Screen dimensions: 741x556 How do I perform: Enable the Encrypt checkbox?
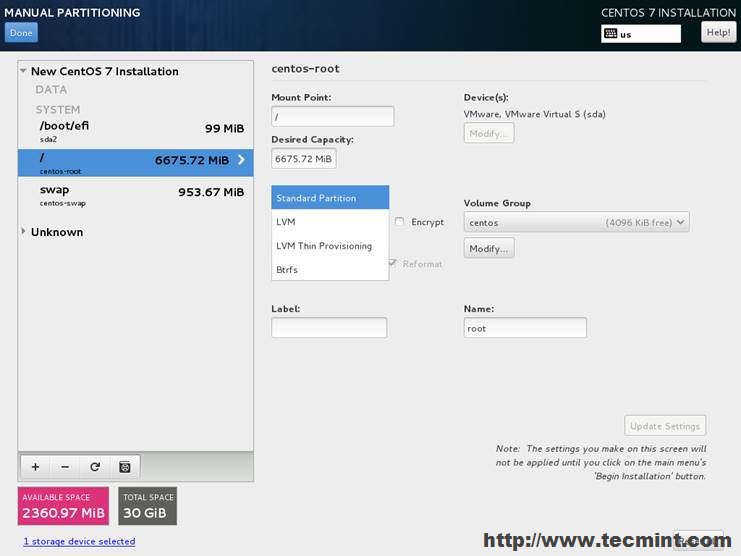pos(399,222)
